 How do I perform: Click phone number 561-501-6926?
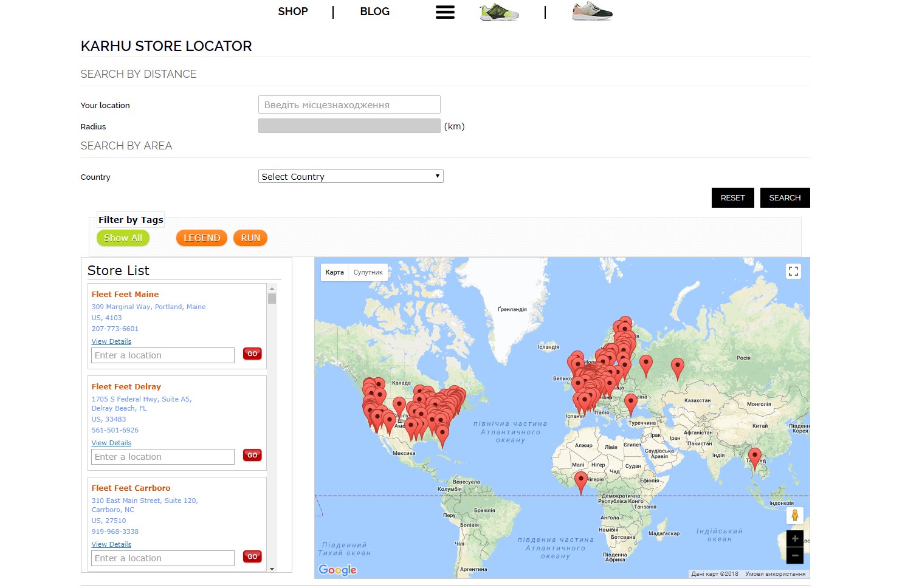115,430
